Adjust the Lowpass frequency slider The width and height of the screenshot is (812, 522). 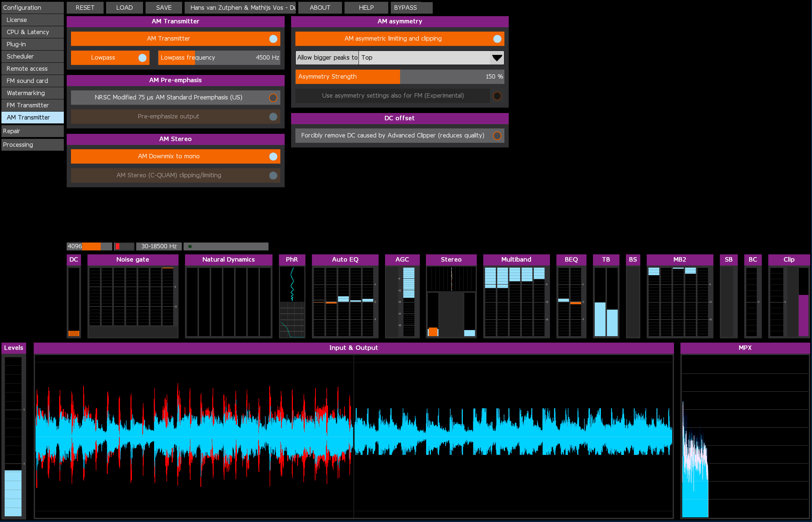219,58
